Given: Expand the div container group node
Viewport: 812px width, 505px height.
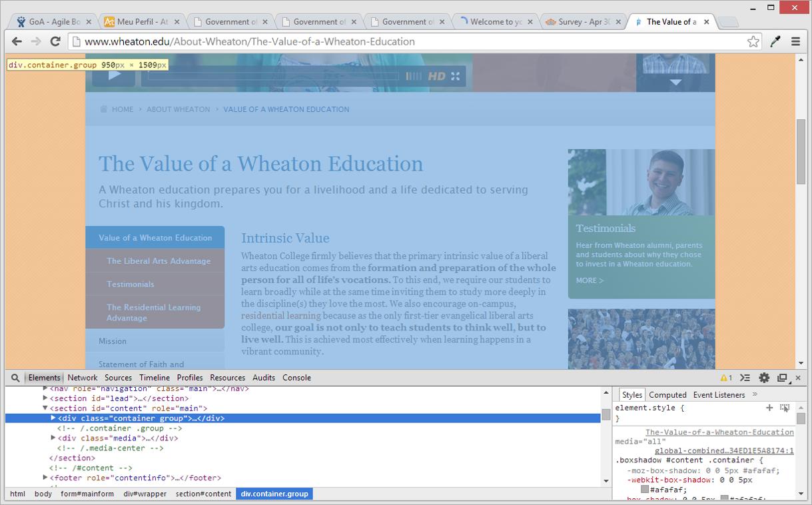Looking at the screenshot, I should (53, 418).
